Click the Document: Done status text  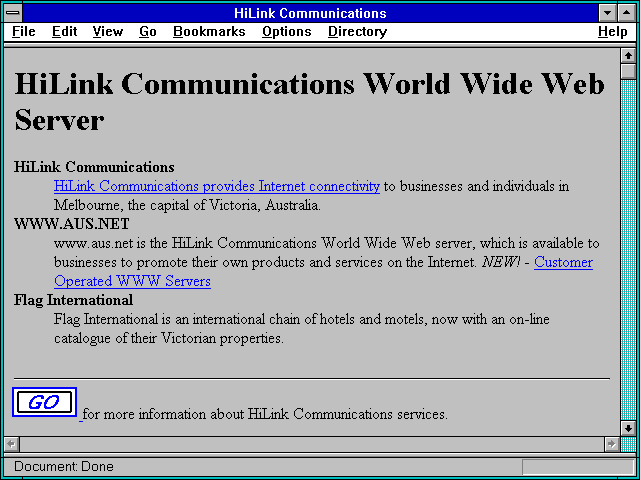[64, 466]
